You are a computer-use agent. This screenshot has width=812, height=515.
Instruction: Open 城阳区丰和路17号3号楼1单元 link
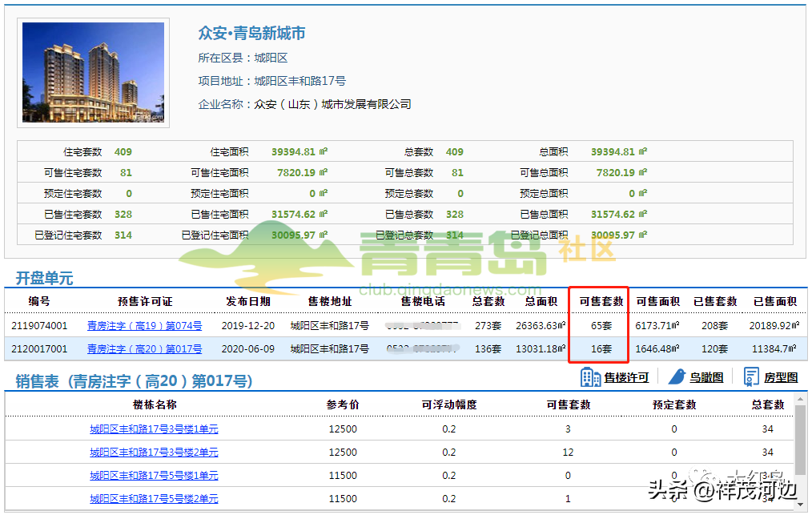tap(154, 429)
